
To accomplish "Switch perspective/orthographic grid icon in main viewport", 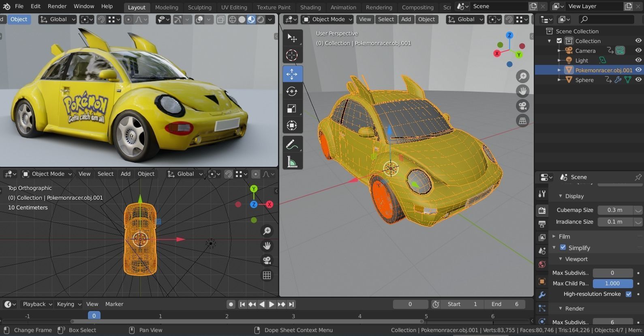I will click(523, 121).
